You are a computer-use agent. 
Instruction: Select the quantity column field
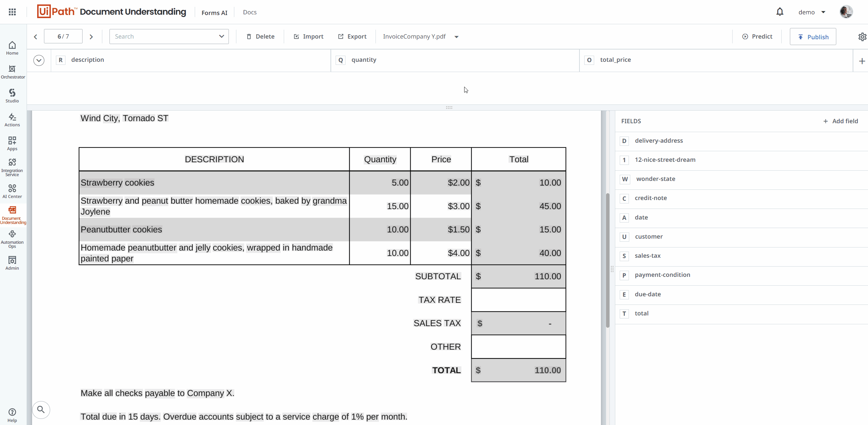(455, 60)
